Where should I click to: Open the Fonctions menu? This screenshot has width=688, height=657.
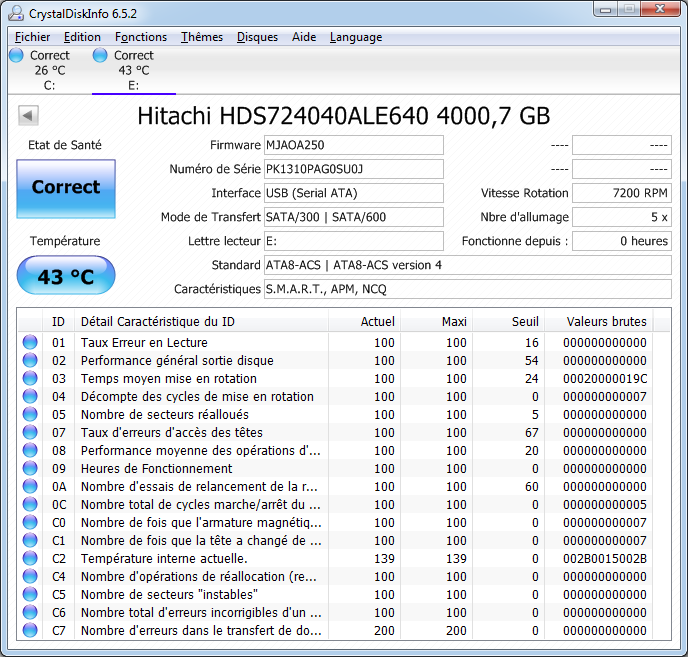(x=141, y=37)
